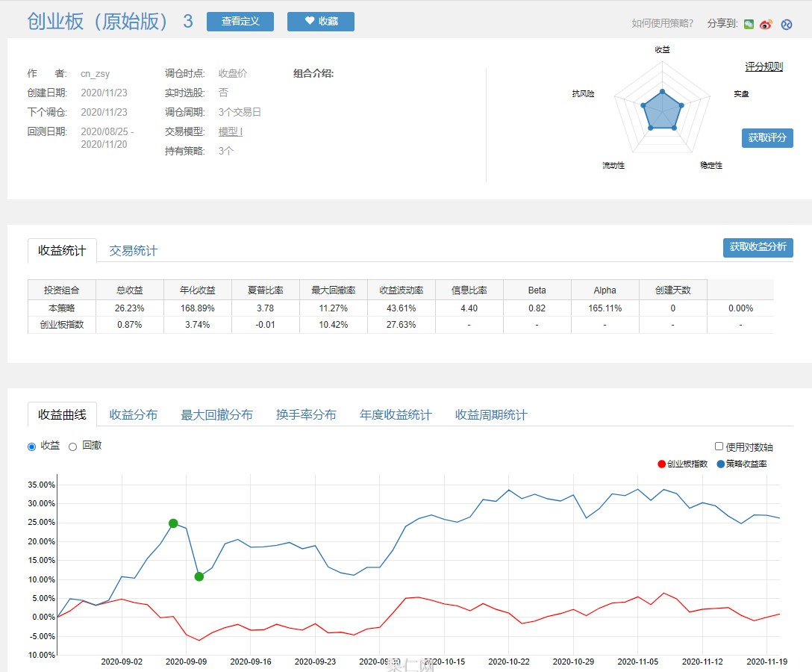Click the red 创业板指数 legend dot
This screenshot has height=672, width=812.
point(661,464)
